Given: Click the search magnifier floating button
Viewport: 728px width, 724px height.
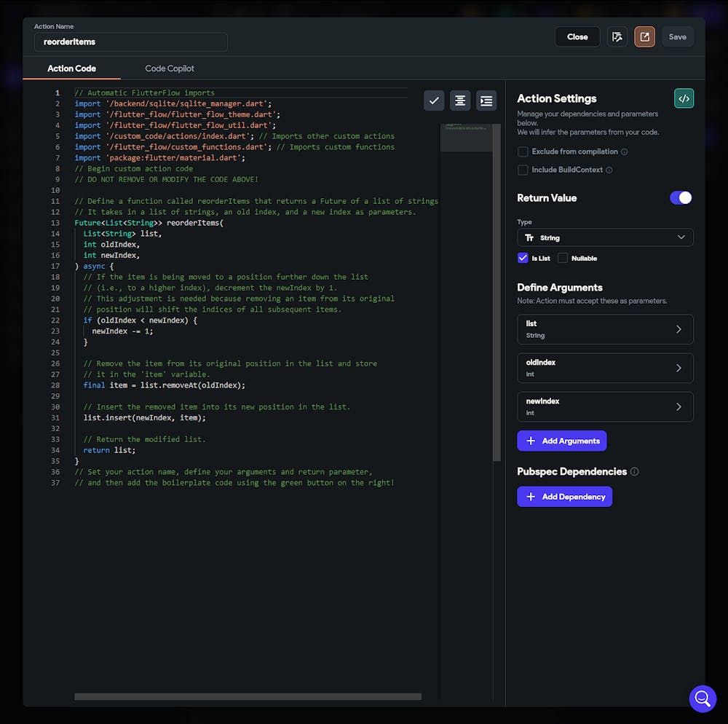Looking at the screenshot, I should click(703, 699).
